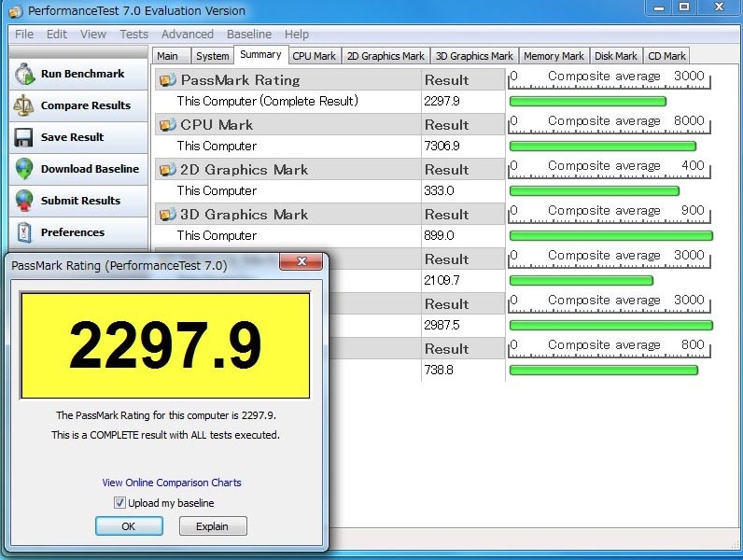Click the Explain button
Image resolution: width=743 pixels, height=560 pixels.
212,526
